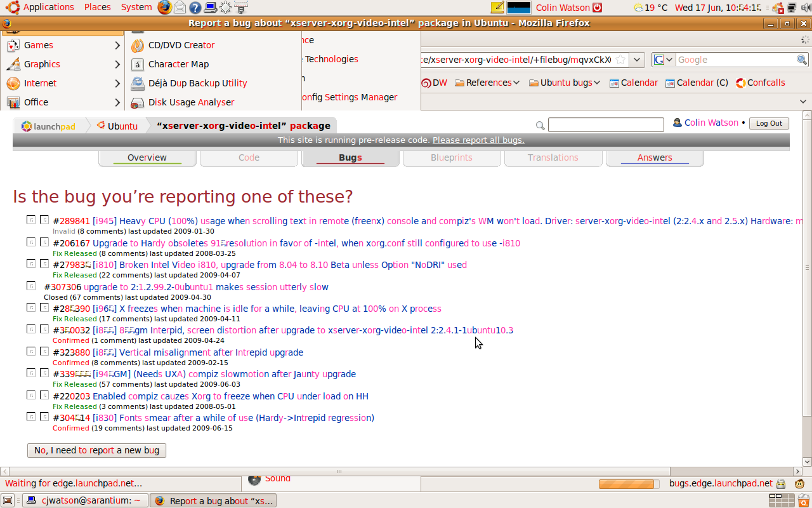Screen dimensions: 812x508
Task: Click the Launchpad search input field
Action: pyautogui.click(x=605, y=124)
